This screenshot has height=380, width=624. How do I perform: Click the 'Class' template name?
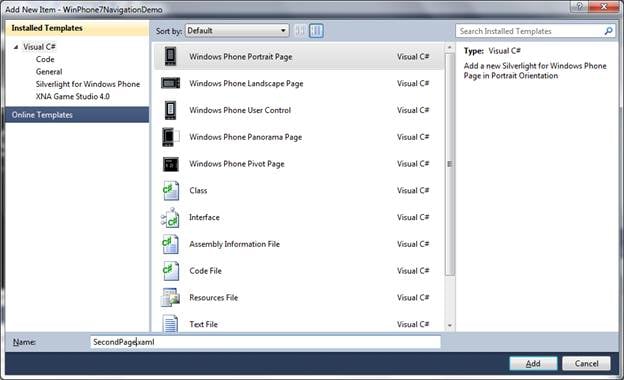coord(198,191)
